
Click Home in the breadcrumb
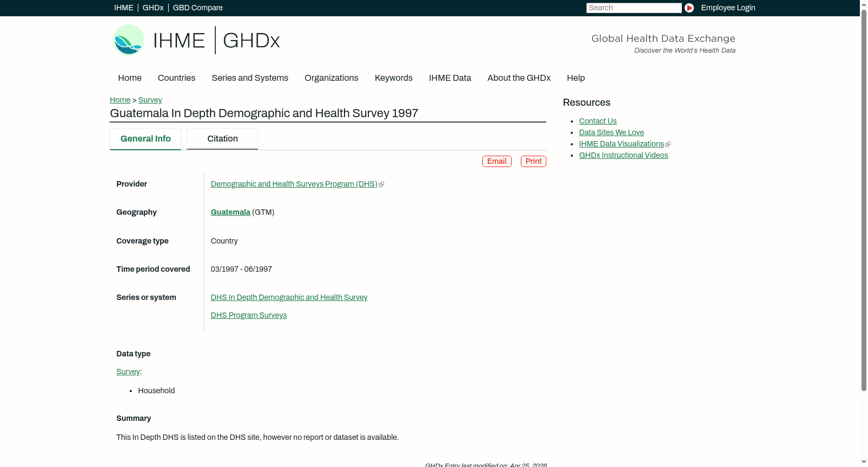coord(120,100)
